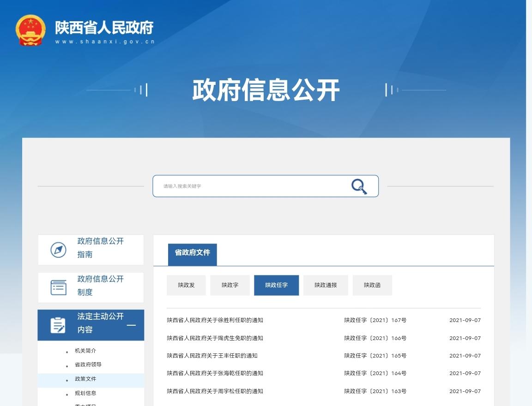Open the 陕政通报 category

point(326,285)
